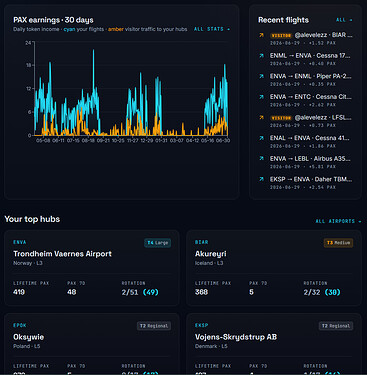
Task: Open the ALL STATS link above the chart
Action: click(212, 29)
